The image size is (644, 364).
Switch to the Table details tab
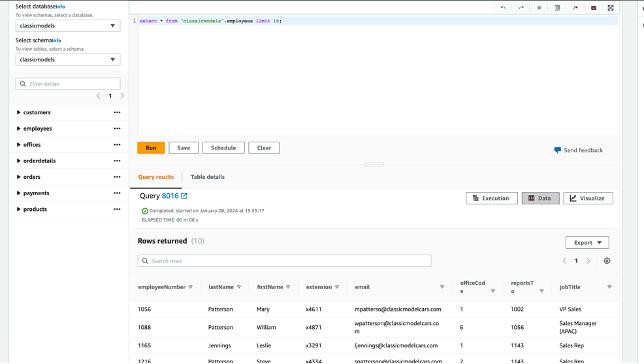point(207,177)
